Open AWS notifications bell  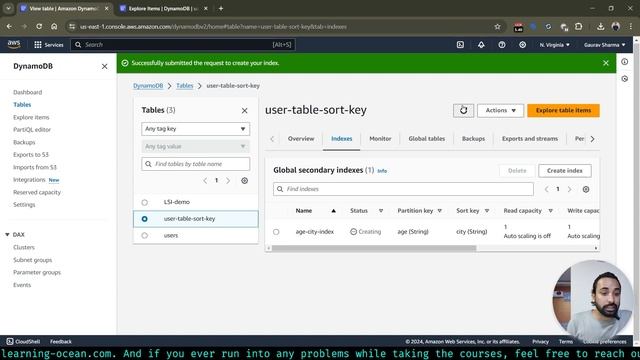tap(481, 45)
